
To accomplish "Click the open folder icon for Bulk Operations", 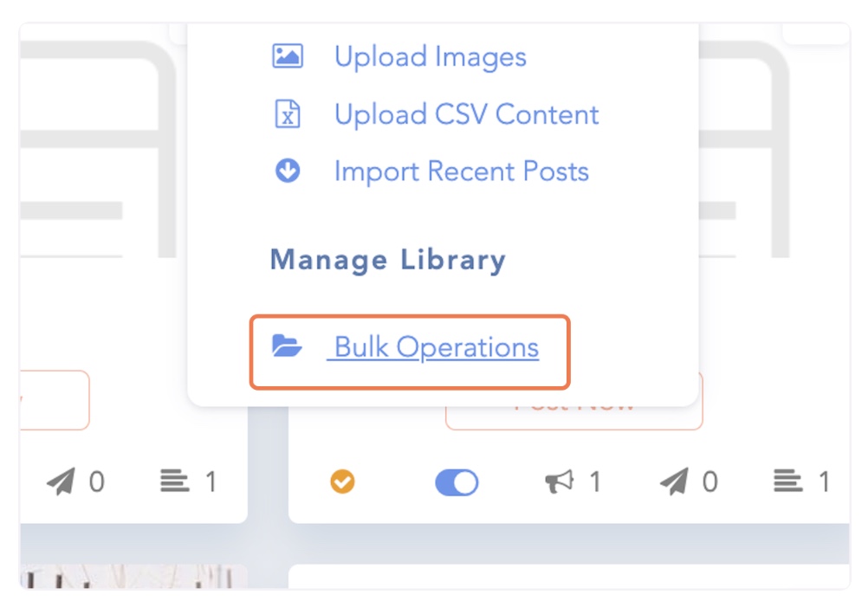I will pos(287,347).
